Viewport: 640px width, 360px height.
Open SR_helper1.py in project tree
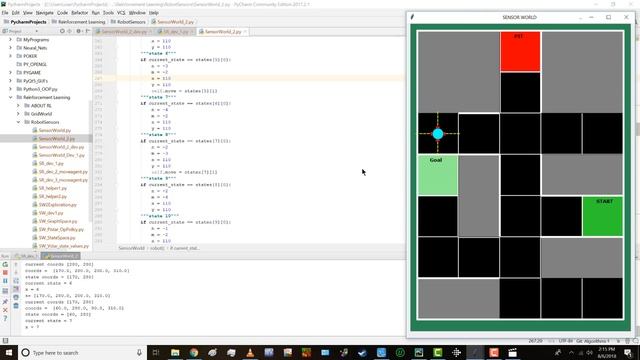pyautogui.click(x=52, y=188)
